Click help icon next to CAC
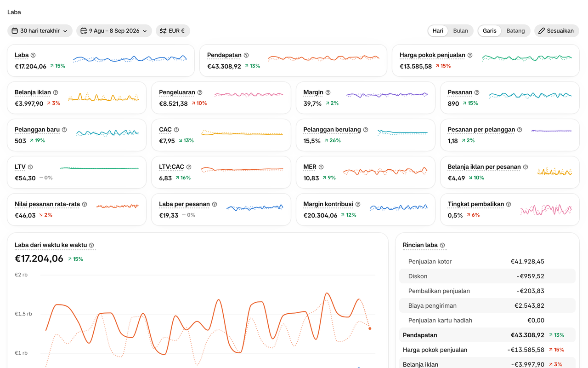This screenshot has height=368, width=588. pos(176,130)
